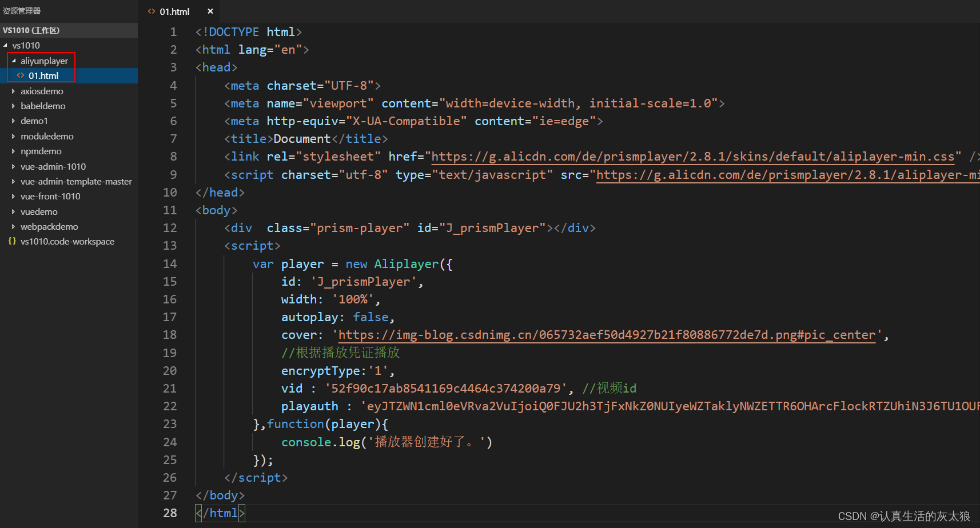The image size is (980, 528).
Task: Click the '100%' width value on line 16
Action: point(353,299)
